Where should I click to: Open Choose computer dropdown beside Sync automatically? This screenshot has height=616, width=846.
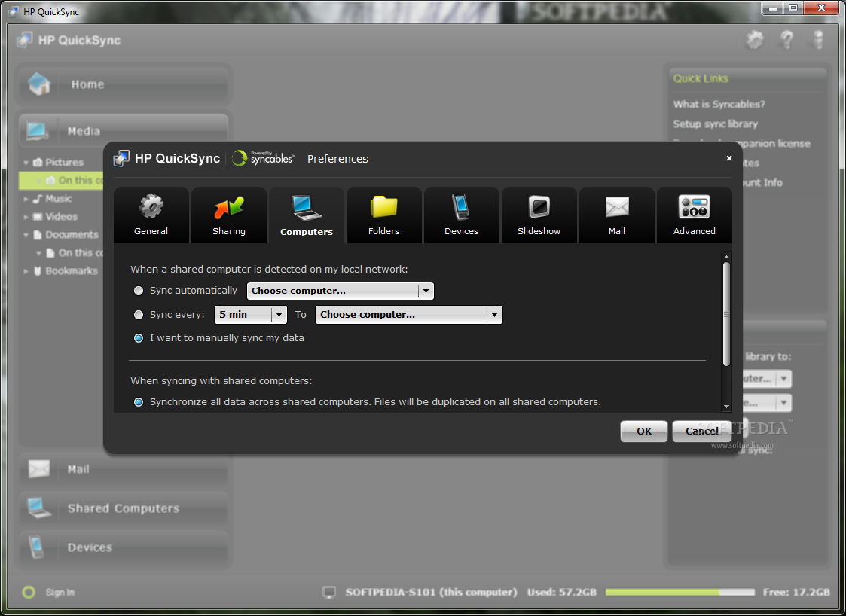tap(340, 291)
